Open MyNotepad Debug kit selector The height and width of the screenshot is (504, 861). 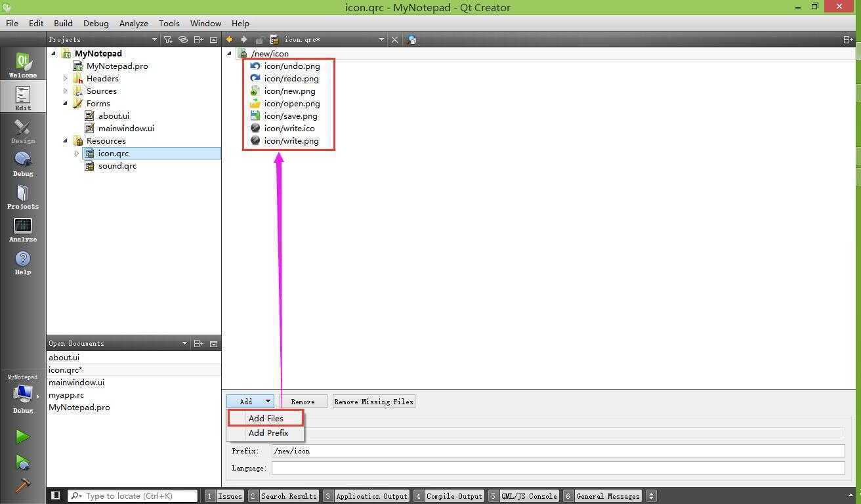click(x=23, y=395)
